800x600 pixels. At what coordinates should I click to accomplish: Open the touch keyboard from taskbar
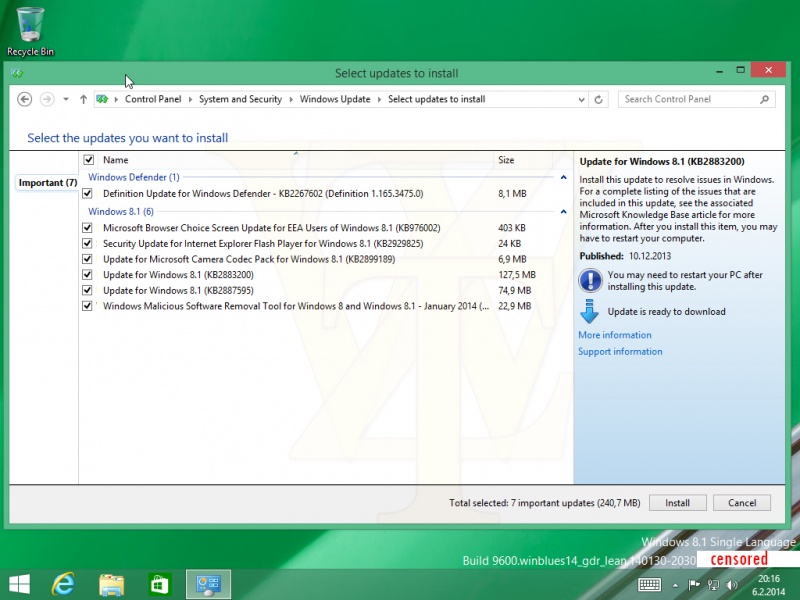pos(649,585)
